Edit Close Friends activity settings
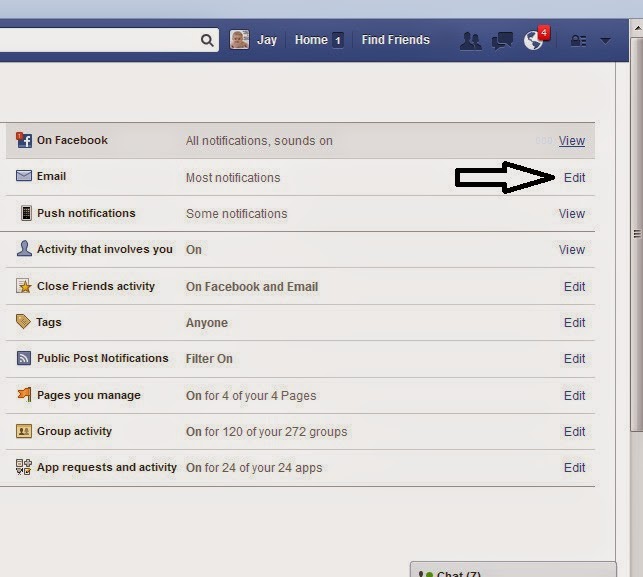 575,287
